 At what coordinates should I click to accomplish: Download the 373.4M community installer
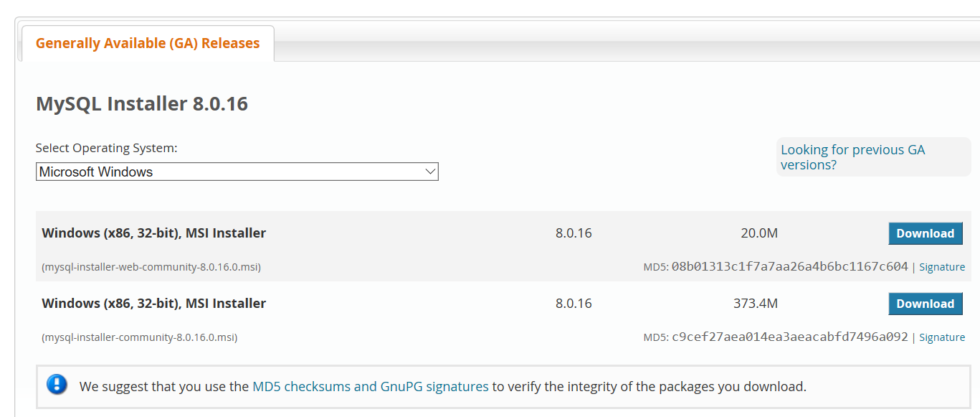(925, 304)
